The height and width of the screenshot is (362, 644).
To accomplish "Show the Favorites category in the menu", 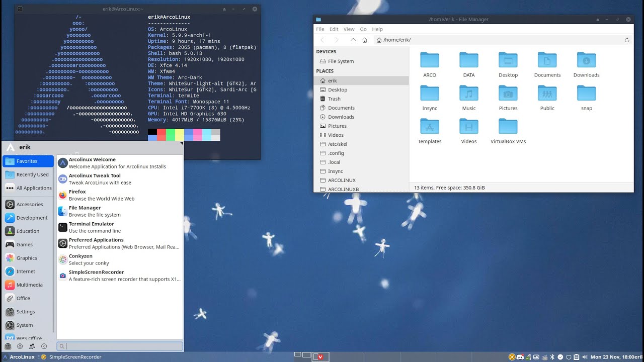I will point(28,161).
